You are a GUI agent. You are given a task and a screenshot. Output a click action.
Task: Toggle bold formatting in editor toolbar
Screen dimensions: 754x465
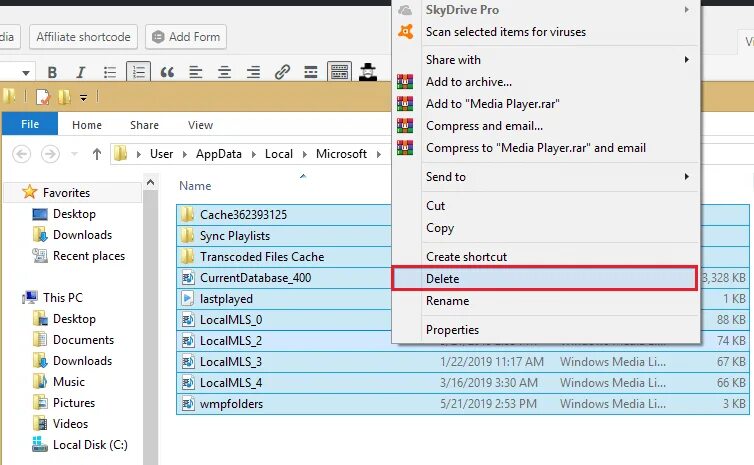click(52, 73)
